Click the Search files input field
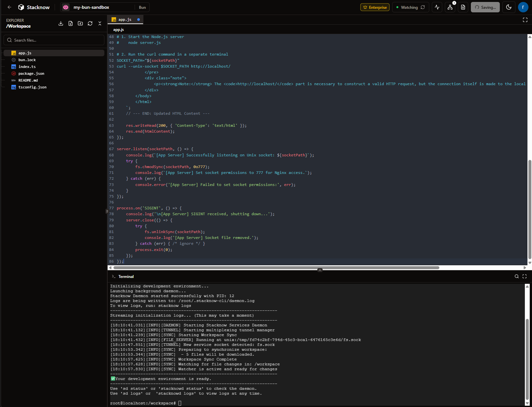Screen dimensions: 532x407 [x=54, y=40]
